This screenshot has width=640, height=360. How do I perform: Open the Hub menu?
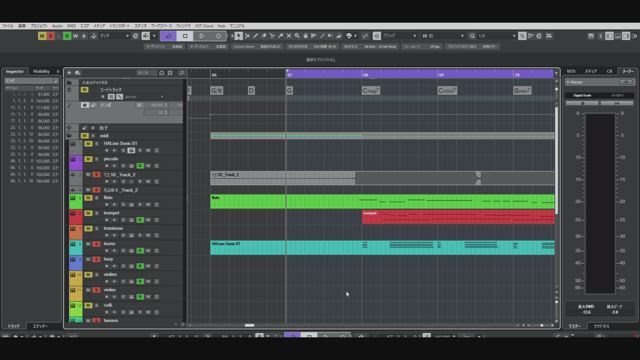click(221, 26)
